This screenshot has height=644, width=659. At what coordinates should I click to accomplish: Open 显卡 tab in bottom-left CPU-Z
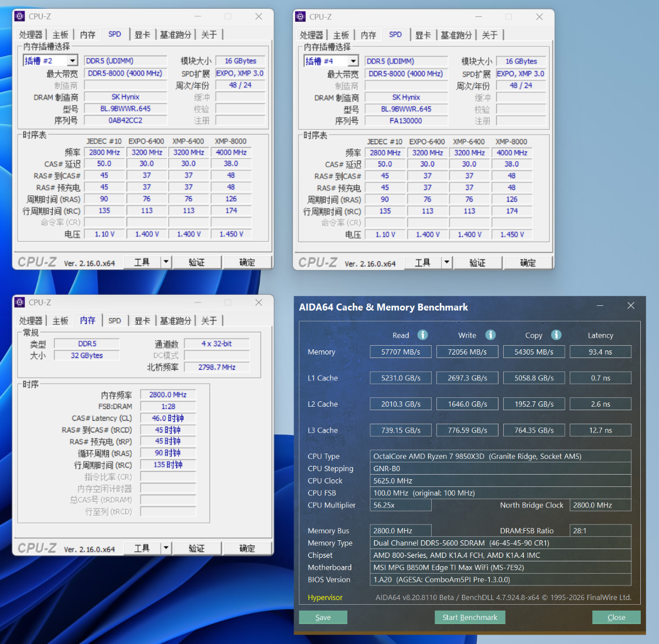click(x=142, y=321)
